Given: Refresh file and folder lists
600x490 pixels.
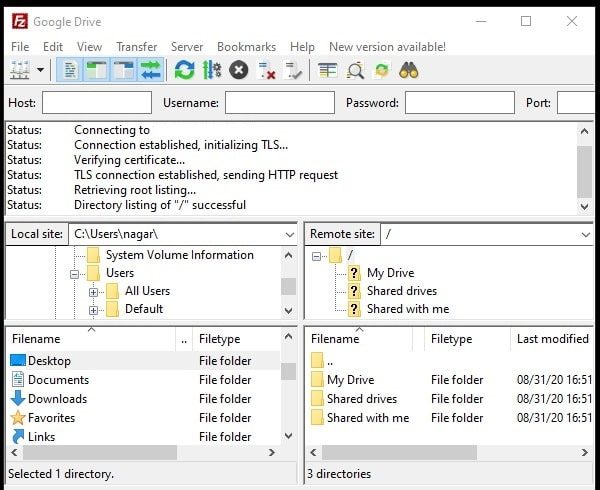Looking at the screenshot, I should pyautogui.click(x=184, y=70).
